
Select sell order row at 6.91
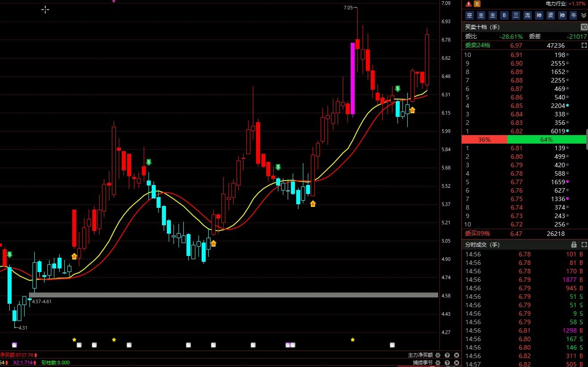[524, 55]
